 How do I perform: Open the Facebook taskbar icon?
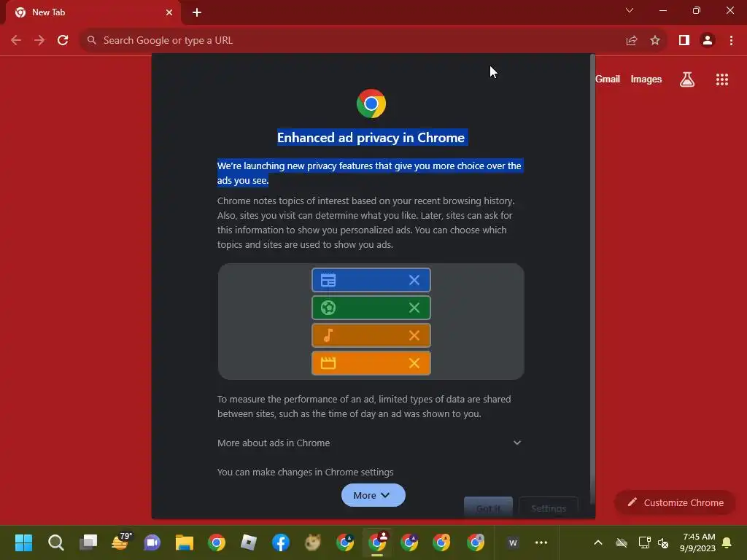click(281, 542)
